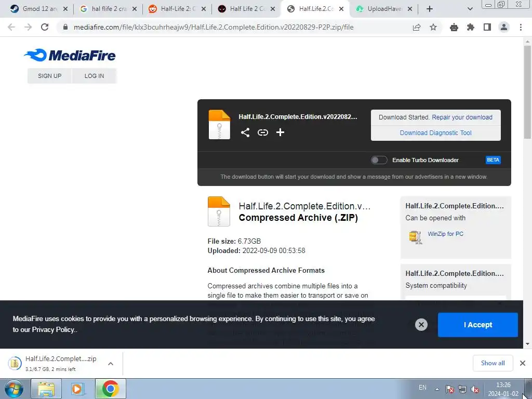Click the scrollbar down arrow

pos(527,344)
